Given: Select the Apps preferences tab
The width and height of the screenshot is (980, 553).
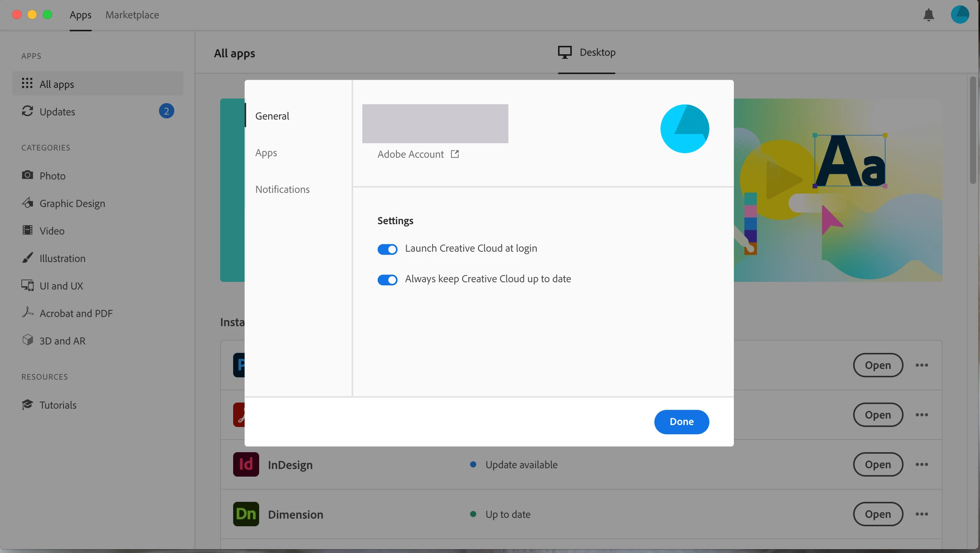Looking at the screenshot, I should (x=266, y=153).
